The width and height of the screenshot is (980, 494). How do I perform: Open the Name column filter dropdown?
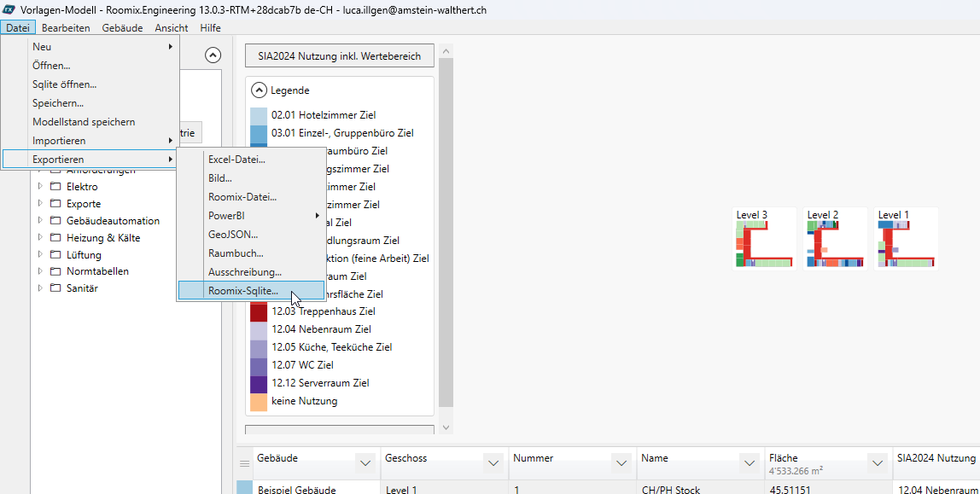(x=750, y=462)
